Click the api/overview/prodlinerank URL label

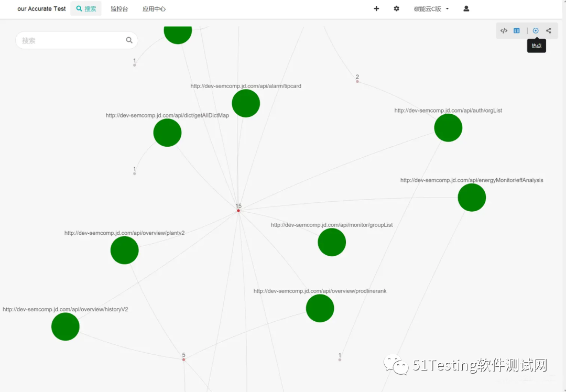point(320,291)
